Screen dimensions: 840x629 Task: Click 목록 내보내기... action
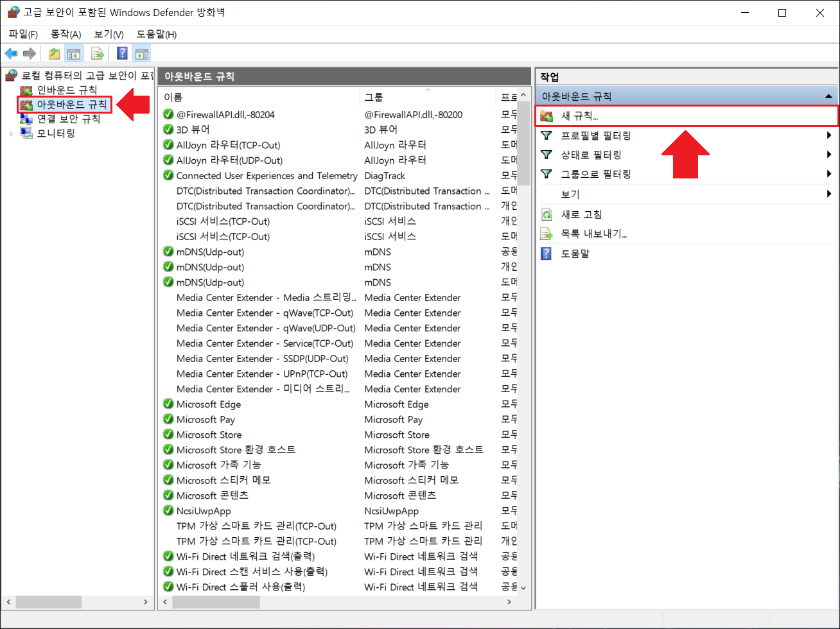pyautogui.click(x=686, y=234)
